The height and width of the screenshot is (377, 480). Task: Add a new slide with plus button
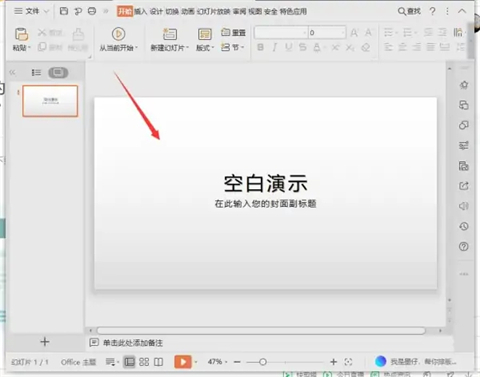click(x=45, y=342)
